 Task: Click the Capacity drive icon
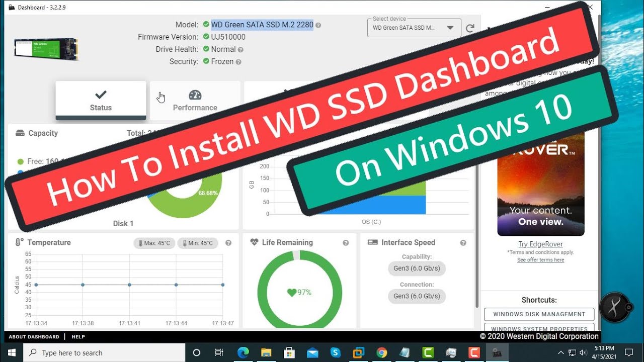20,133
